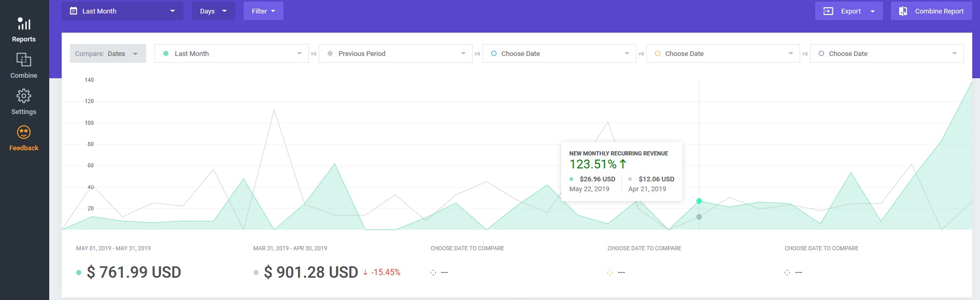Viewport: 980px width, 300px height.
Task: Click the $761.99 USD total value
Action: coord(134,272)
